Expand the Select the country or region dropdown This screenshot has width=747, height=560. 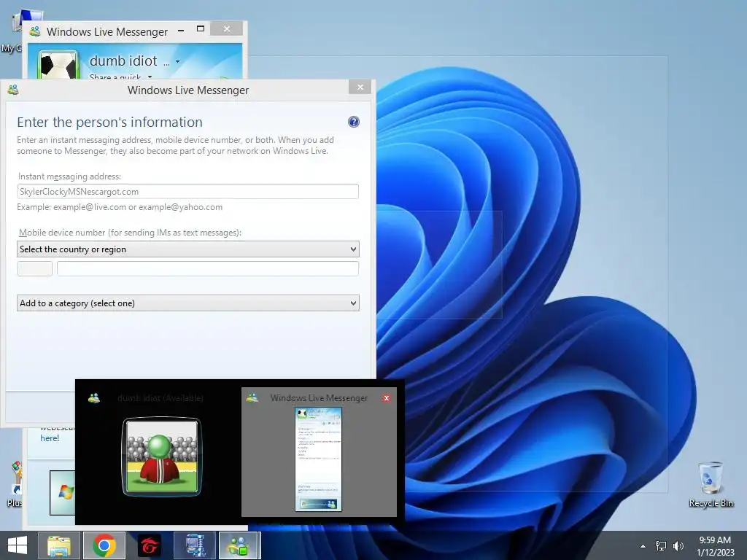click(187, 249)
